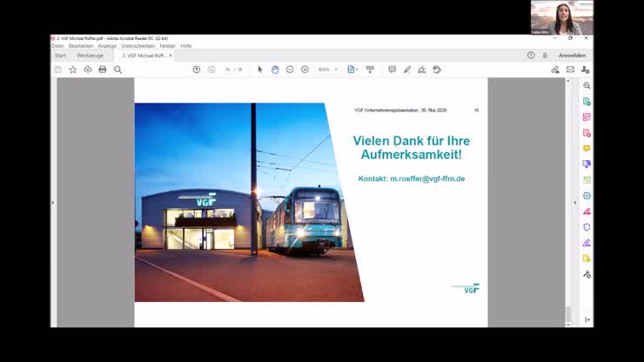Viewport: 644px width, 362px height.
Task: Go to previous page with up arrow
Action: 197,70
